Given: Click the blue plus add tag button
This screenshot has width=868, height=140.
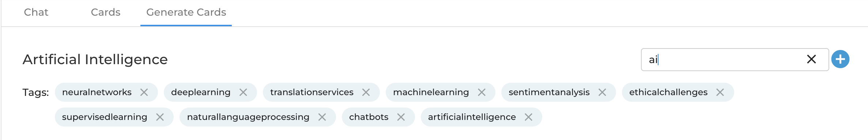Looking at the screenshot, I should (840, 59).
